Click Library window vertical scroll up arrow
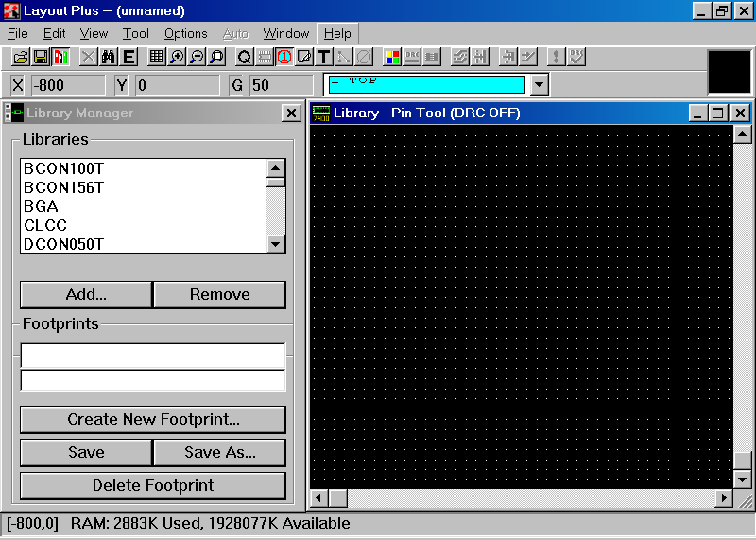This screenshot has width=756, height=540. (x=743, y=133)
